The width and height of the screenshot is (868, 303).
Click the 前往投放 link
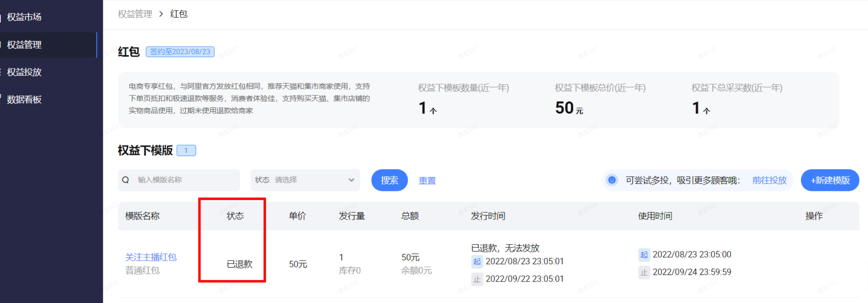pyautogui.click(x=769, y=180)
